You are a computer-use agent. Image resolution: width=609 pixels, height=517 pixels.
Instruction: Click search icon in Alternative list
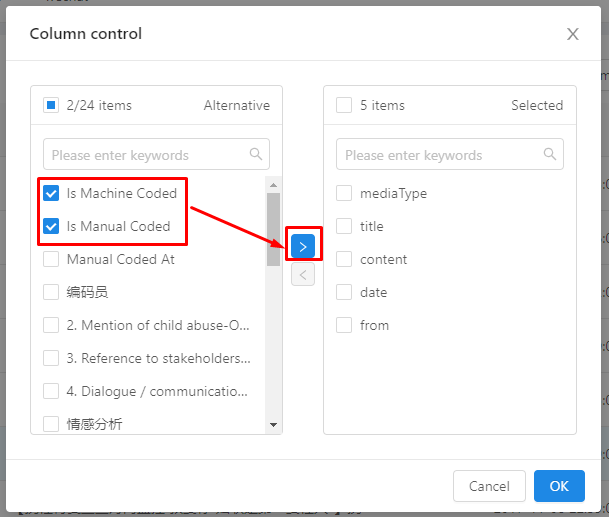click(256, 154)
